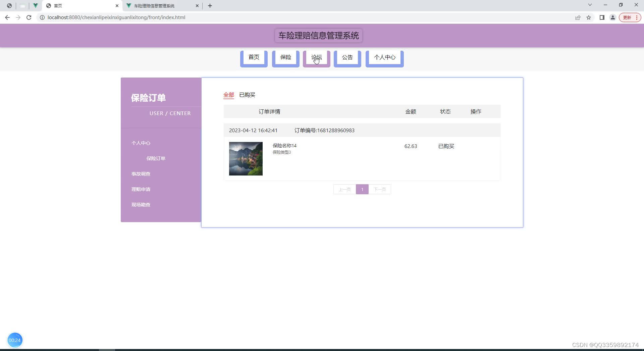Open the tab search dropdown arrow
The image size is (644, 351).
[x=590, y=5]
